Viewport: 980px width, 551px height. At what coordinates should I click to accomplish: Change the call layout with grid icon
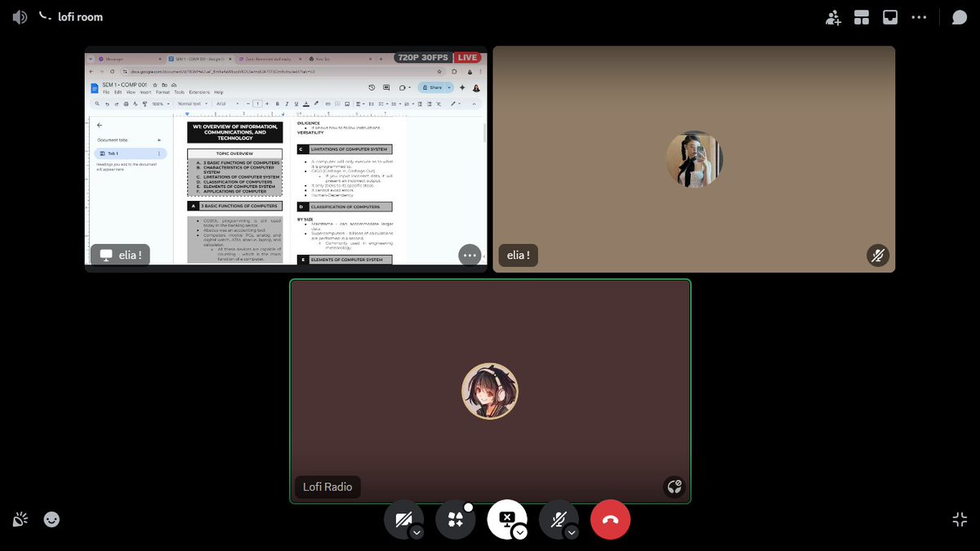[861, 16]
